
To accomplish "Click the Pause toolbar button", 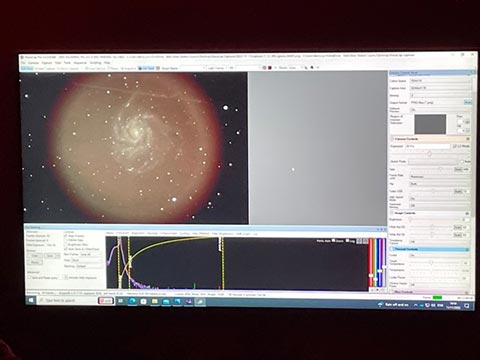I will [113, 68].
